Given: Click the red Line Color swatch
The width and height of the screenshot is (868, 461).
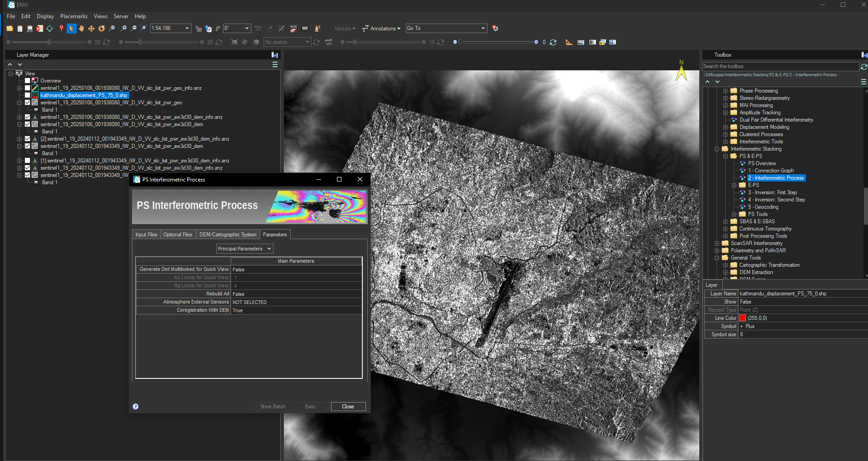Looking at the screenshot, I should point(742,318).
